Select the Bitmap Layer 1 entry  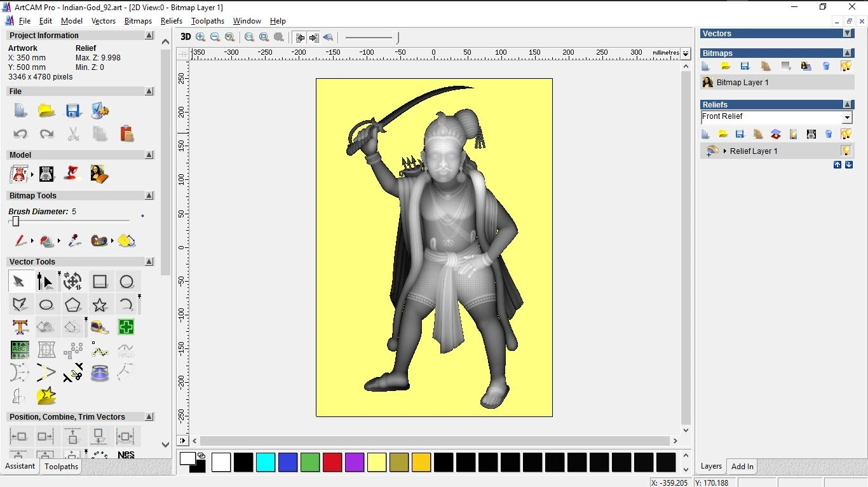pyautogui.click(x=742, y=83)
